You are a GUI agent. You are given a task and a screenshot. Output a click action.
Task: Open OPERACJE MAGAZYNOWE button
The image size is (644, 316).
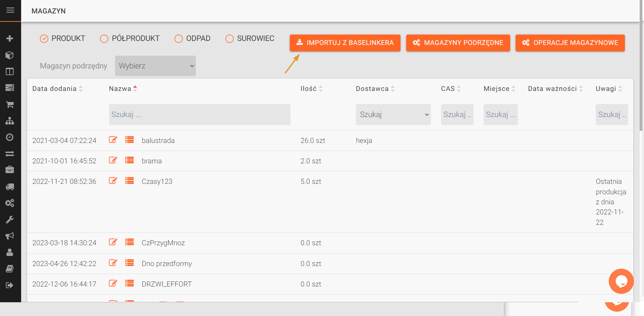tap(570, 43)
